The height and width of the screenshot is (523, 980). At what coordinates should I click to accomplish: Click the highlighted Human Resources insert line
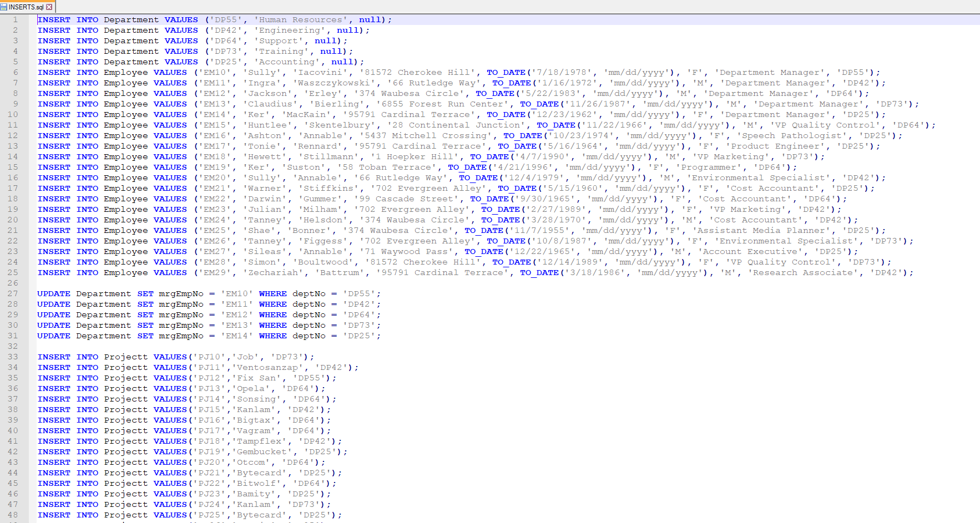point(222,19)
